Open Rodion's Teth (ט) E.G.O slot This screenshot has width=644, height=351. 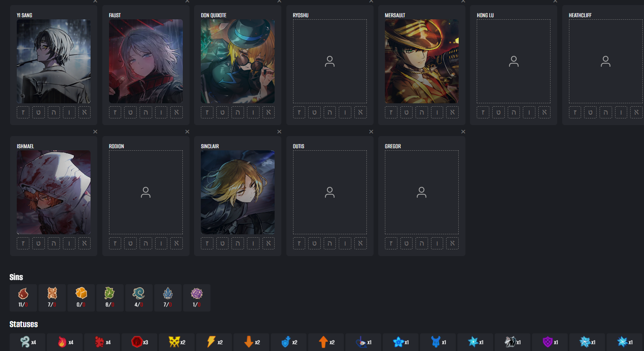[130, 244]
